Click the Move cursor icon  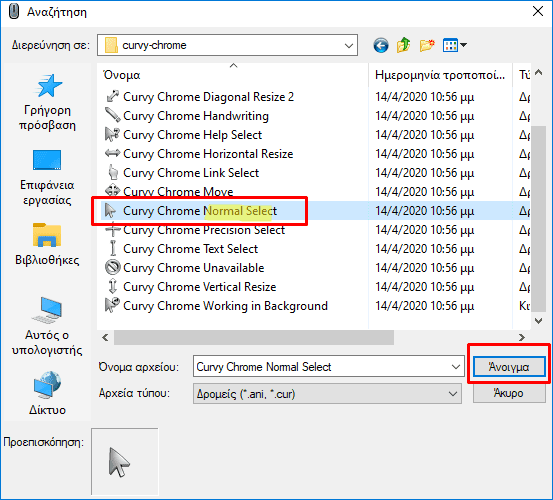[113, 191]
